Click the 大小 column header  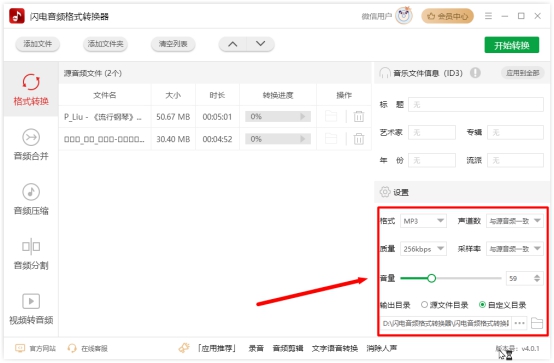[173, 95]
